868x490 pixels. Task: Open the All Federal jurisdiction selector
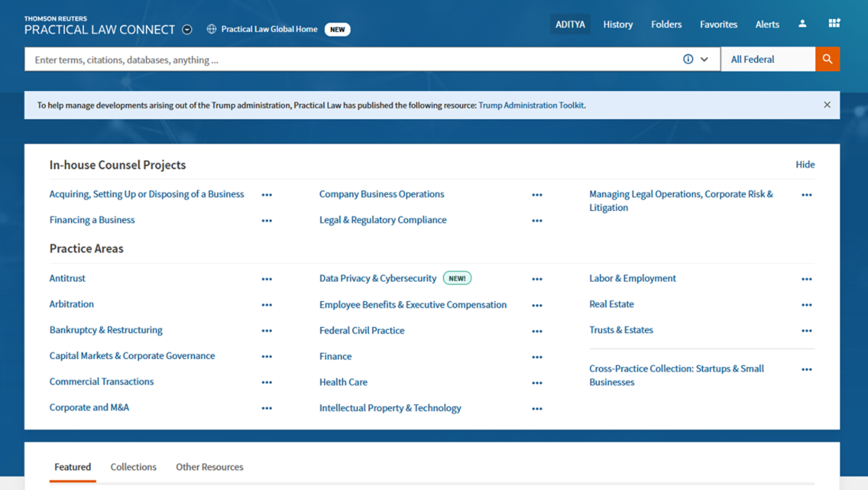tap(767, 59)
